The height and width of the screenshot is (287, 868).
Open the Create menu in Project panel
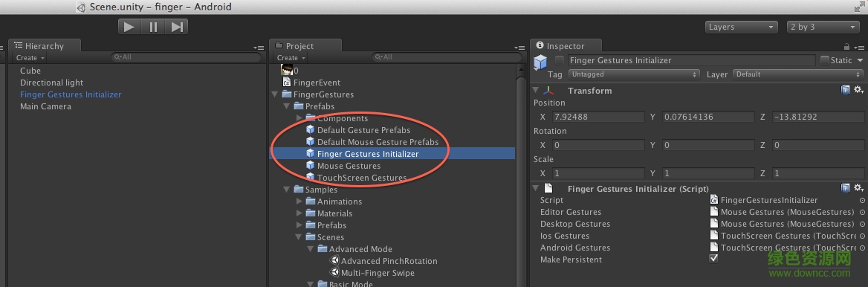291,57
